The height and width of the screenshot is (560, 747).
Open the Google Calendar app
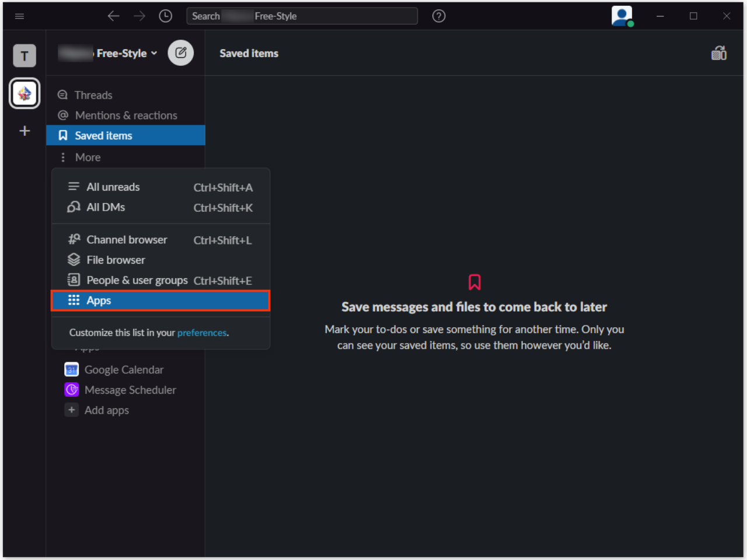click(x=124, y=369)
